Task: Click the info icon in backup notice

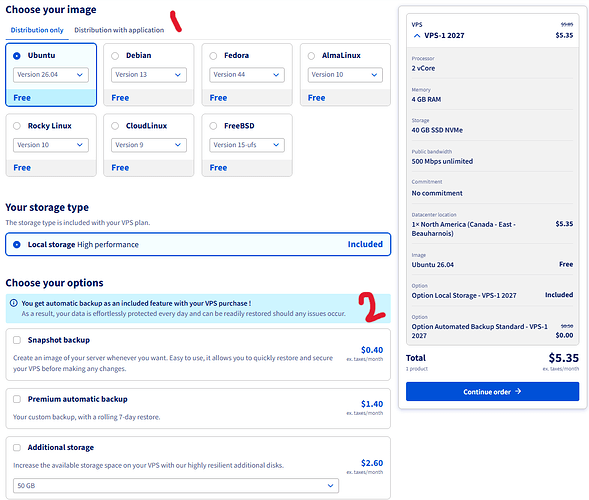Action: [14, 303]
